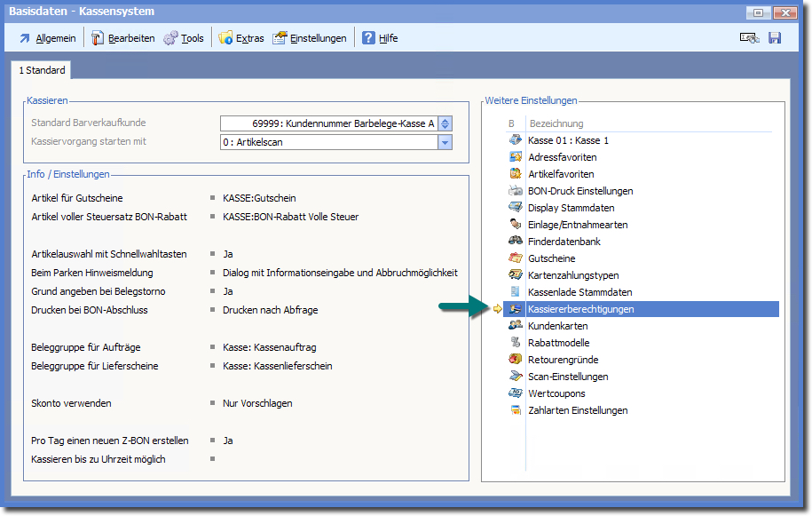Open the Einstellungen menu
812x516 pixels.
pos(310,38)
